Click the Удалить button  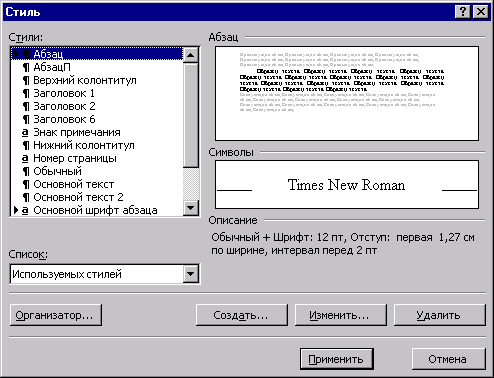coord(440,315)
